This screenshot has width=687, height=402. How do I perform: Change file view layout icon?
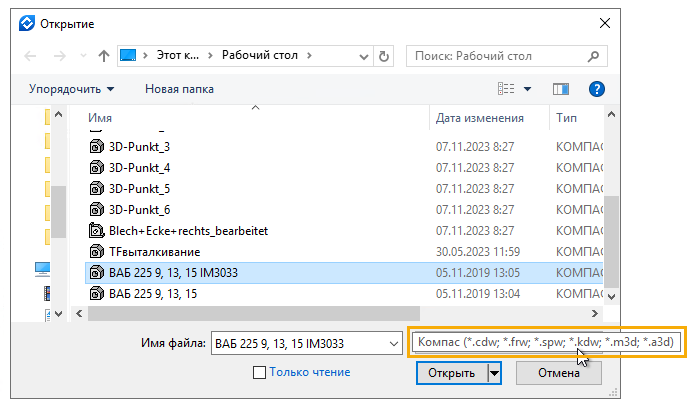coord(508,89)
